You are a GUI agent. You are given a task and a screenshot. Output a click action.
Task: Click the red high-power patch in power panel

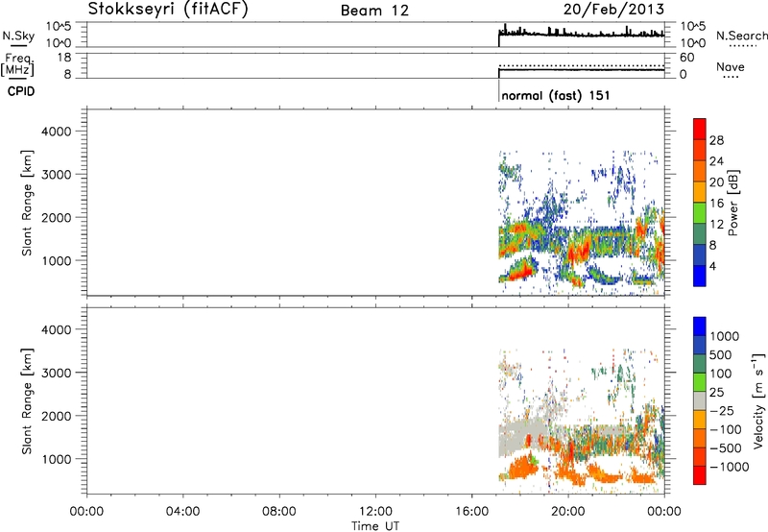520,271
